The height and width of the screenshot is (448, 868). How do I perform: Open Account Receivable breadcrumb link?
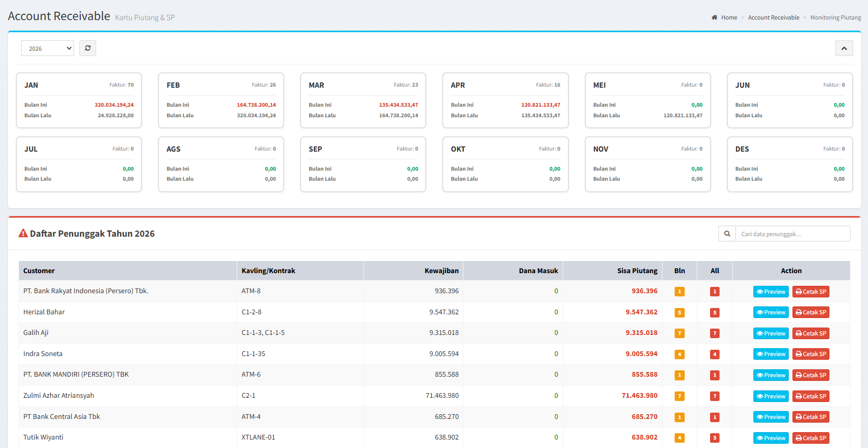(773, 17)
